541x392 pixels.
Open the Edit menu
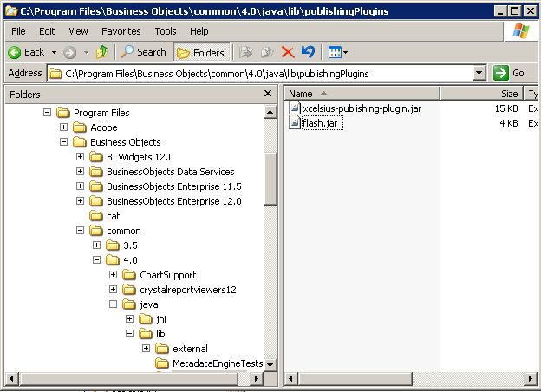(47, 31)
